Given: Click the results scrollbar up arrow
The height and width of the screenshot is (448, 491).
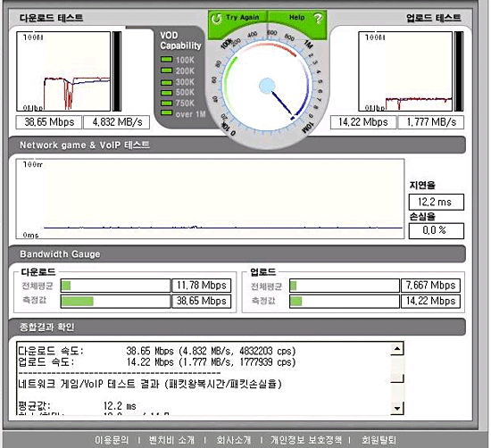Looking at the screenshot, I should point(397,349).
